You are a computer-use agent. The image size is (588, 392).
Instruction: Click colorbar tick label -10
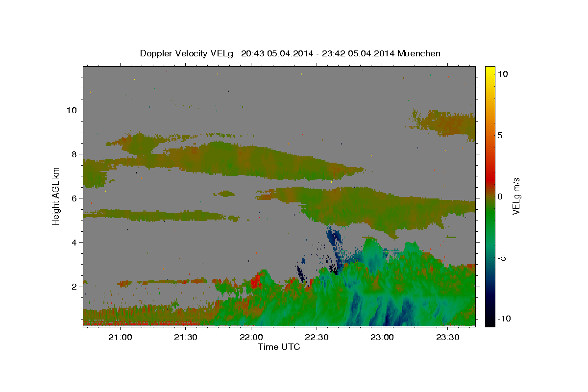point(504,319)
